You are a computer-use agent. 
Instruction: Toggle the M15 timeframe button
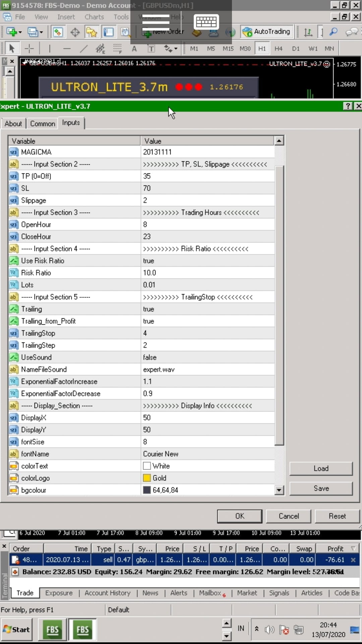click(x=228, y=49)
